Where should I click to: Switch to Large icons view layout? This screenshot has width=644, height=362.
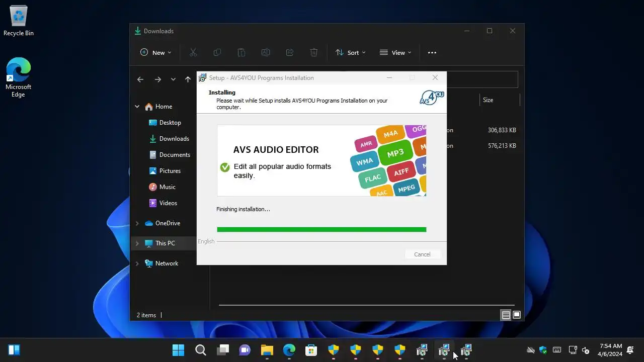(x=516, y=315)
